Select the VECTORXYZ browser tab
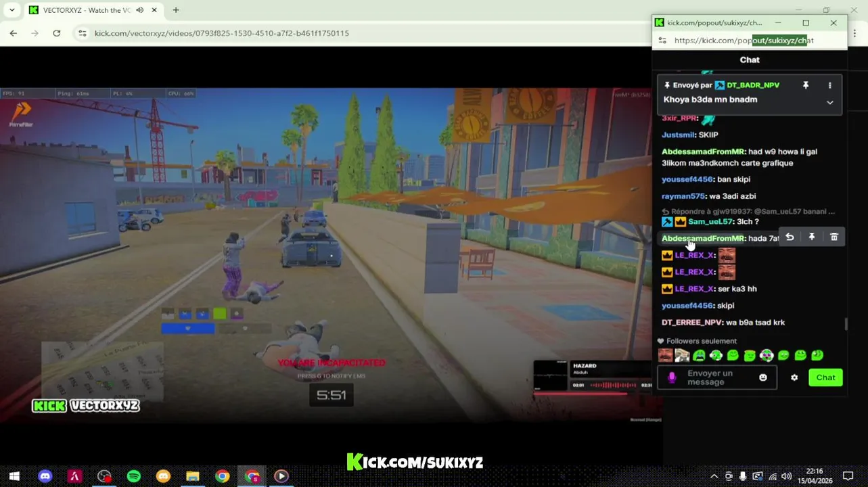 (93, 10)
